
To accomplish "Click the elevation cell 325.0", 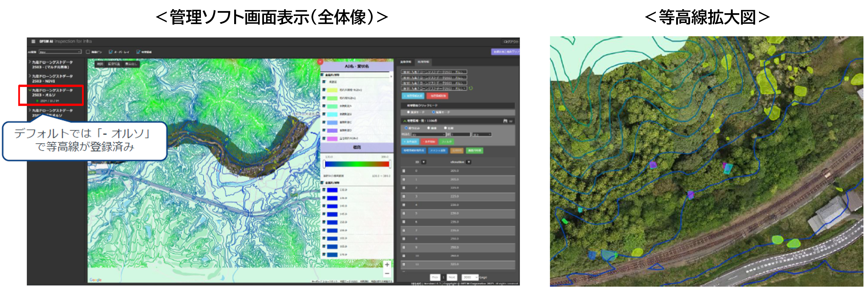I will point(455,264).
